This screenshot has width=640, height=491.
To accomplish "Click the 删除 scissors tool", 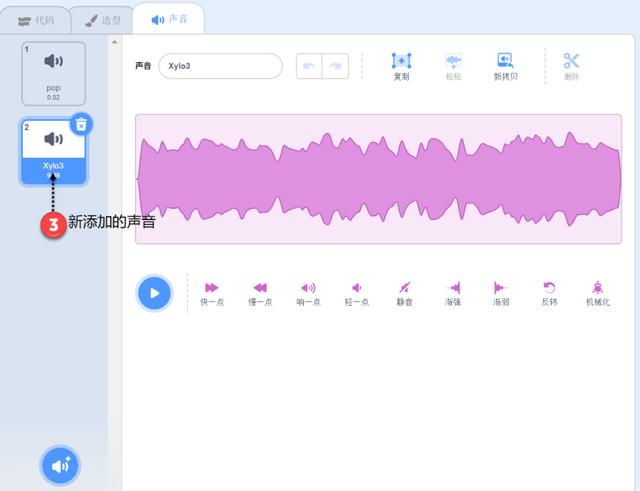I will click(x=571, y=67).
